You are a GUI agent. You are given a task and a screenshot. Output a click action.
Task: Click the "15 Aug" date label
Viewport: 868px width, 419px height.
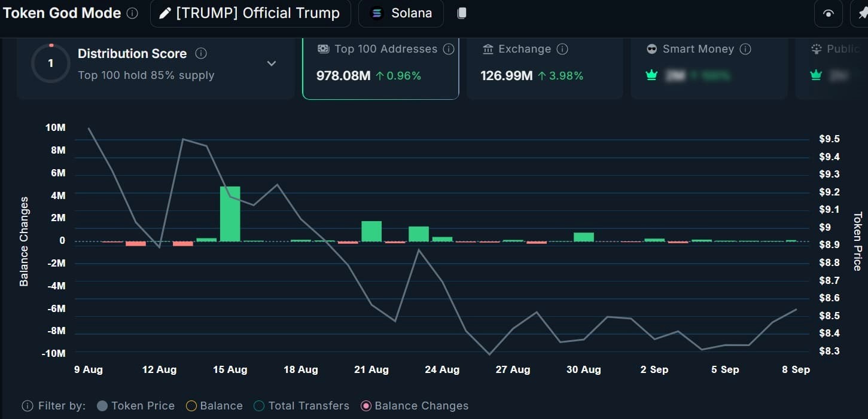[230, 369]
